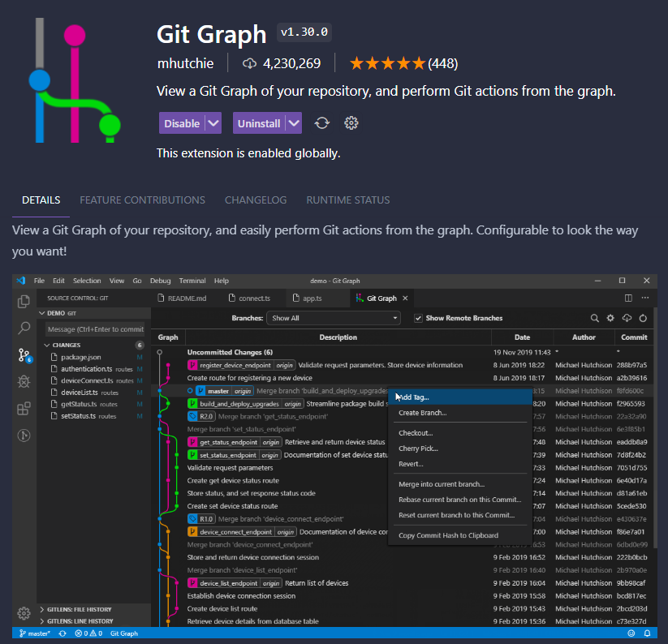Open the Explorer icon in activity bar
This screenshot has height=644, width=668.
(24, 302)
